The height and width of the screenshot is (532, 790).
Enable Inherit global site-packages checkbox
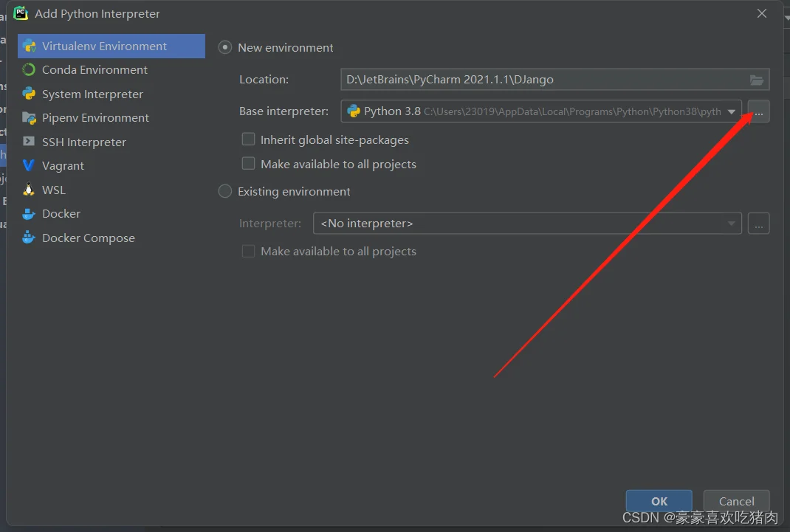248,139
